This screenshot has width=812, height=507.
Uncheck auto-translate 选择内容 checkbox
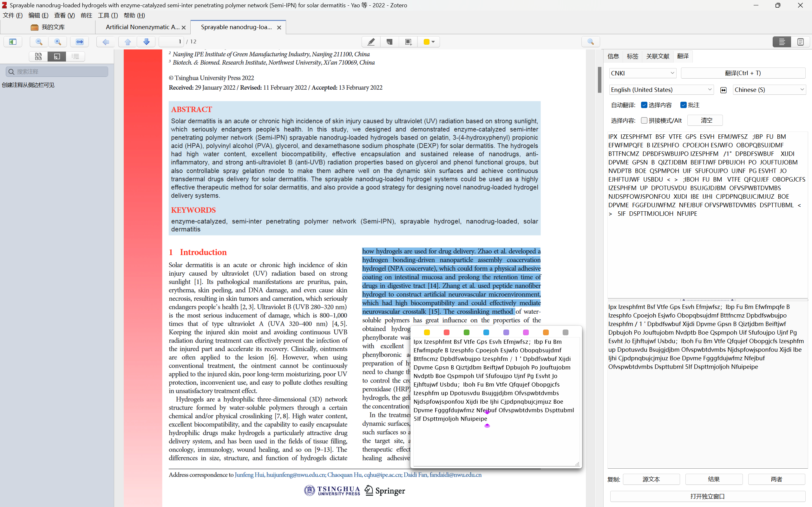coord(644,105)
